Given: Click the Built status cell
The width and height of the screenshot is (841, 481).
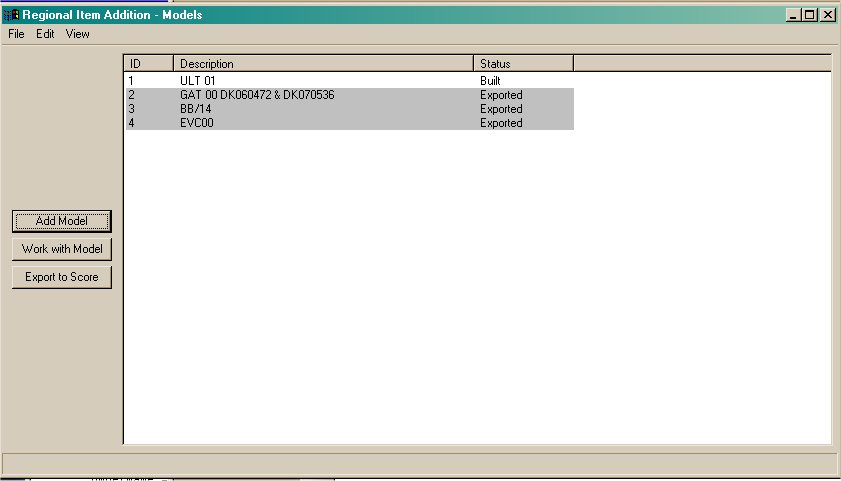Looking at the screenshot, I should pyautogui.click(x=490, y=81).
